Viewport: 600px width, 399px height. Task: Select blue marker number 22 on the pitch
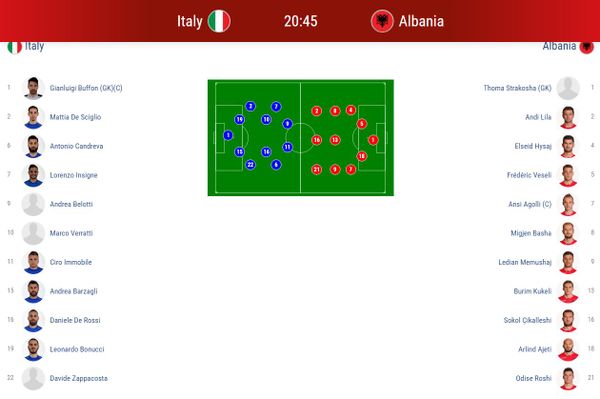pos(250,164)
